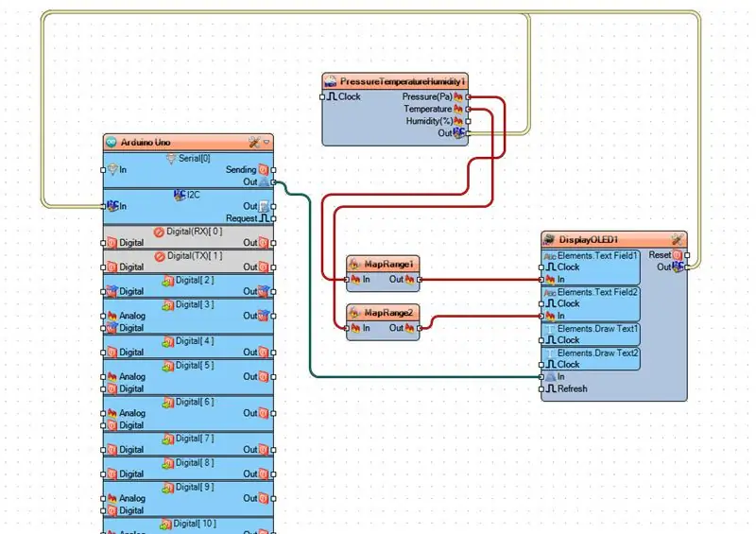Click the Arduino Uno logo icon

coord(112,143)
